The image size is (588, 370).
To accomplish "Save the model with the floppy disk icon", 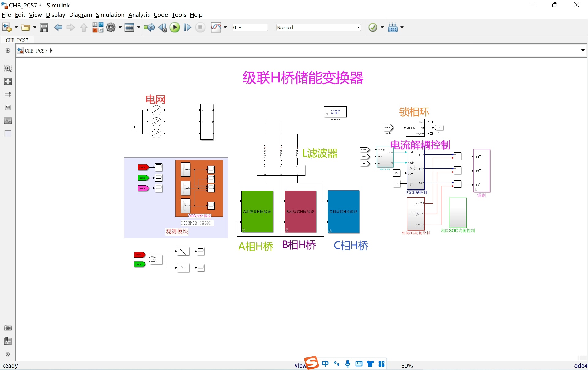I will click(44, 28).
